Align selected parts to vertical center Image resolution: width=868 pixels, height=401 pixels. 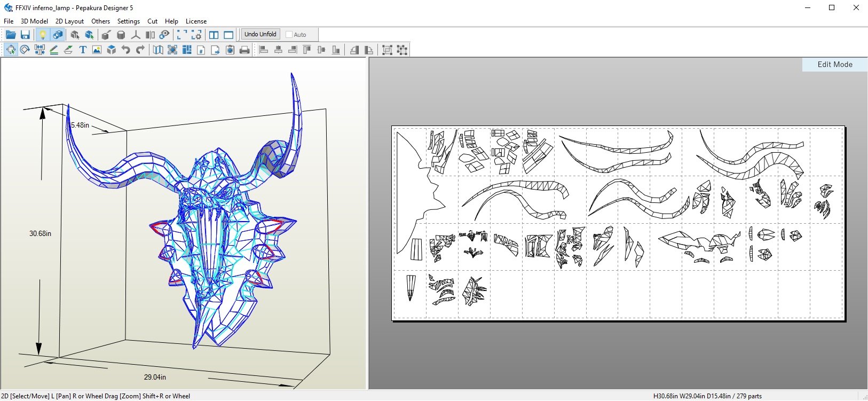[321, 50]
